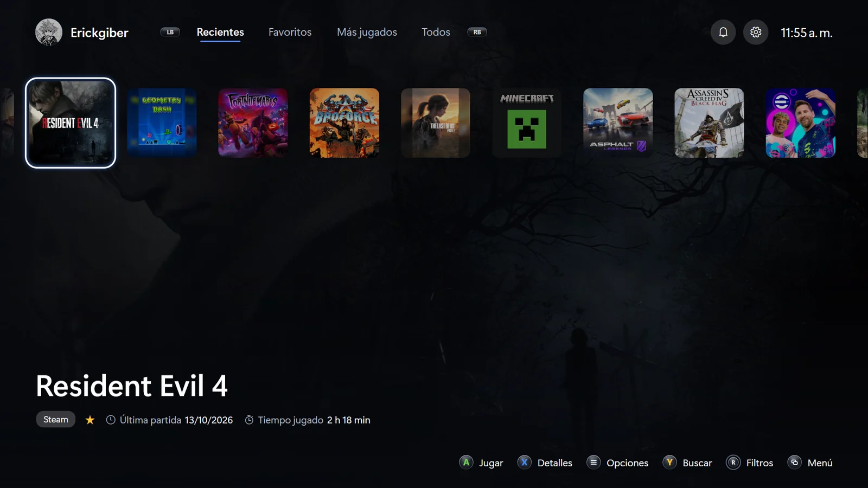The width and height of the screenshot is (868, 488).
Task: Select the Minecraft cover
Action: pyautogui.click(x=527, y=123)
